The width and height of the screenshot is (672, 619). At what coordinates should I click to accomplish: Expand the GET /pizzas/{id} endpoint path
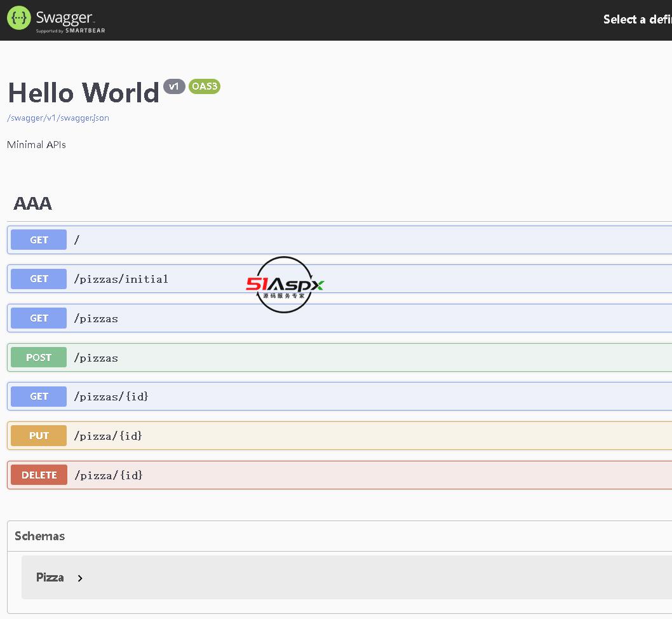111,397
